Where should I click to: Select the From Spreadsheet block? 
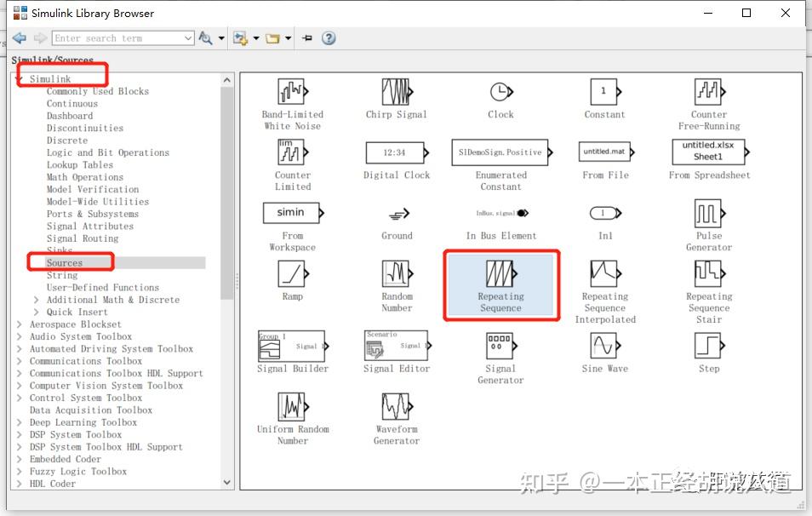[x=711, y=152]
